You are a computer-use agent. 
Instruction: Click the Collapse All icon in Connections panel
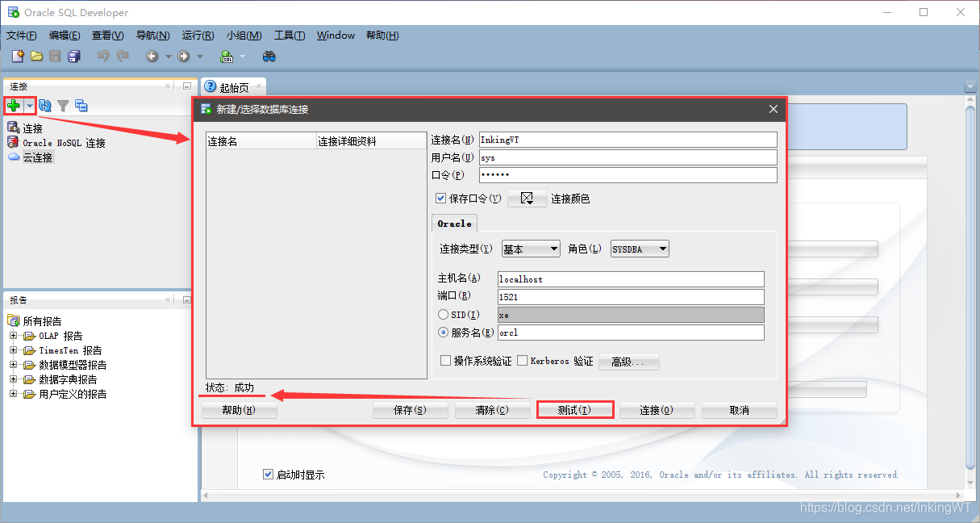coord(81,106)
